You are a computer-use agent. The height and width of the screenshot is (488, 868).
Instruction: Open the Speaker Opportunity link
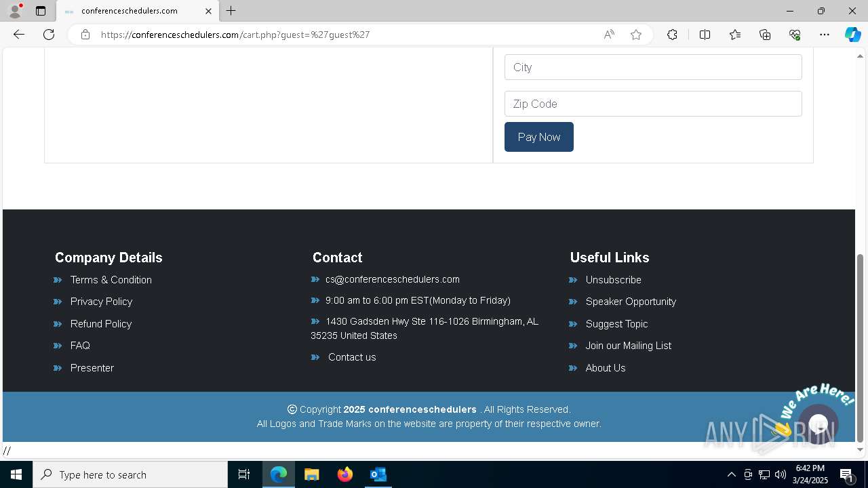631,302
